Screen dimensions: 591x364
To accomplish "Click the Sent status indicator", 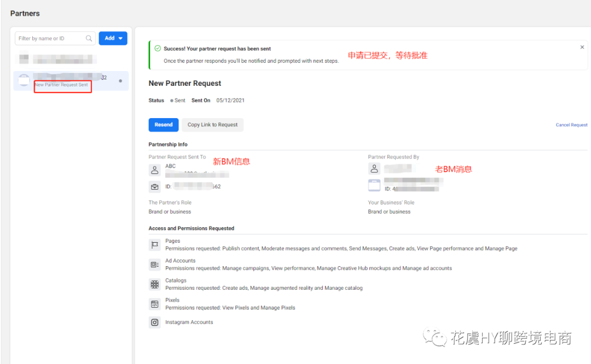I will (x=177, y=101).
